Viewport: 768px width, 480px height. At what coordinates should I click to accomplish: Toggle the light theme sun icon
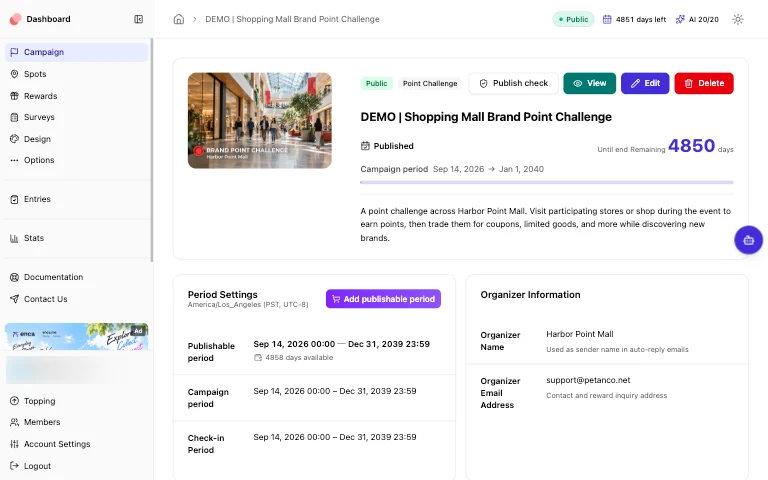point(738,19)
